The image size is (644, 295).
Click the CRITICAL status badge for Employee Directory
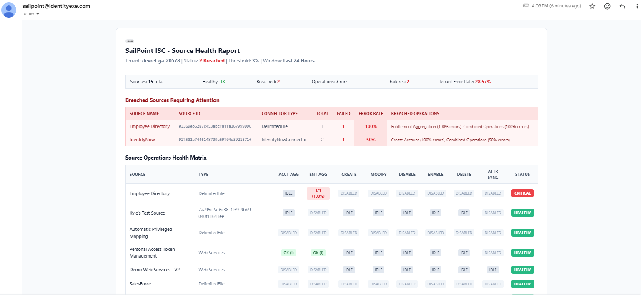point(523,193)
